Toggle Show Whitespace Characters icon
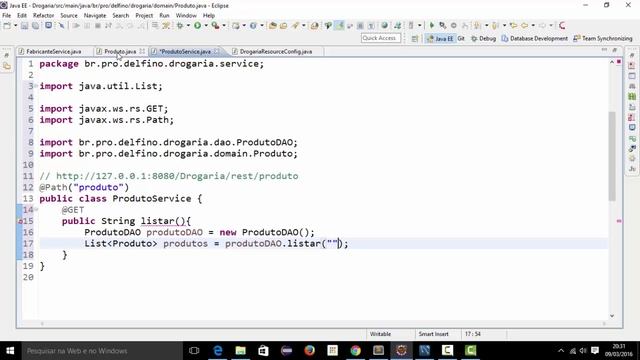 pyautogui.click(x=371, y=26)
